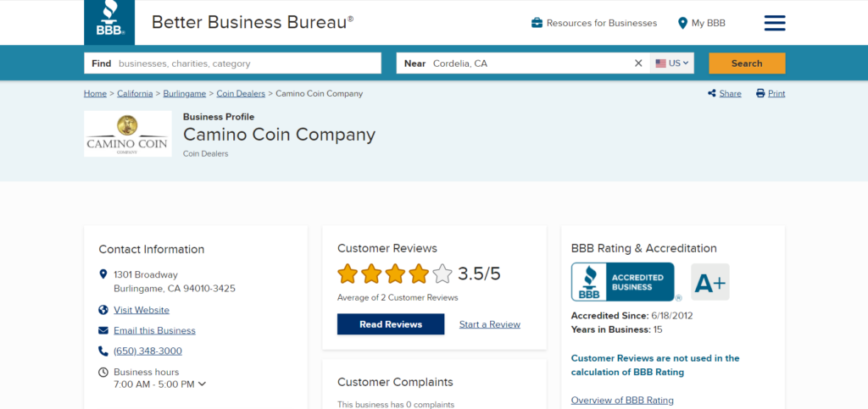
Task: Click the Customer Complaints heading
Action: pos(395,382)
